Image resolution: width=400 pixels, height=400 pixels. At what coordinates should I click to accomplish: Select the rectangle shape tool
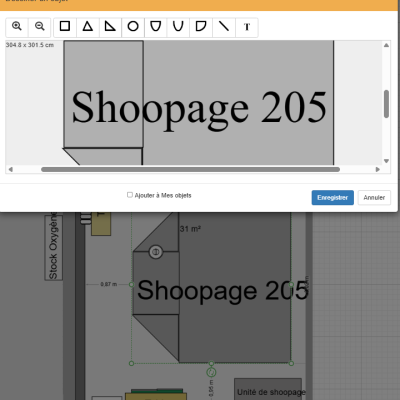point(65,26)
